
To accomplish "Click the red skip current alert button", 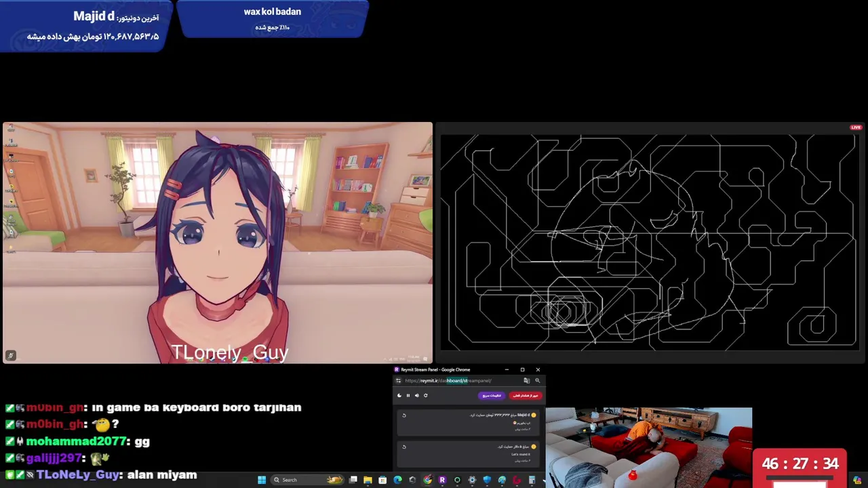I will (526, 396).
